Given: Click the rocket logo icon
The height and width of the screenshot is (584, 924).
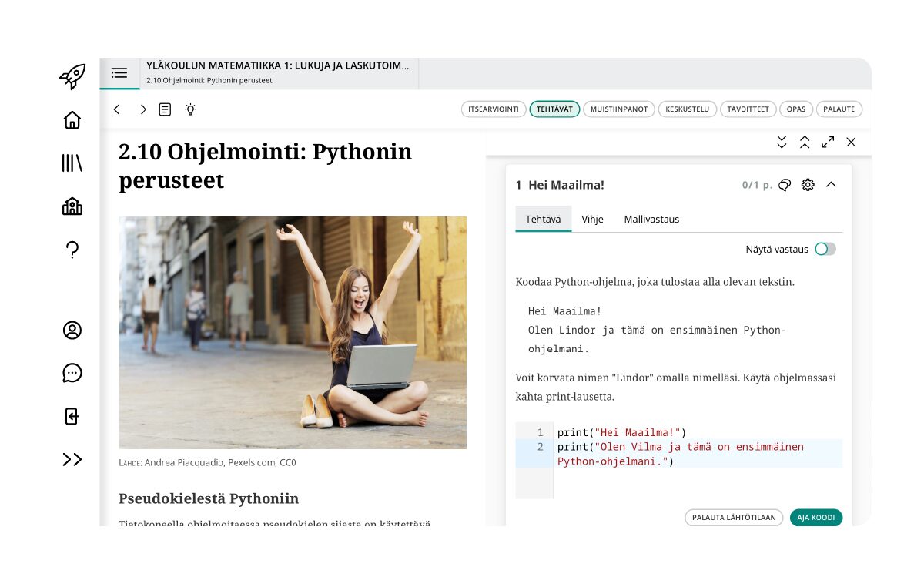Looking at the screenshot, I should coord(72,76).
